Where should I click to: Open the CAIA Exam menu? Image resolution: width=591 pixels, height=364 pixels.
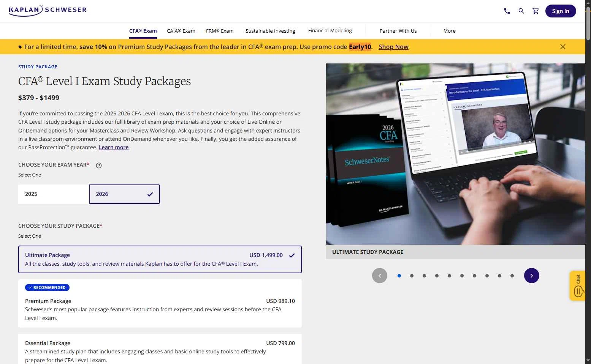click(181, 31)
